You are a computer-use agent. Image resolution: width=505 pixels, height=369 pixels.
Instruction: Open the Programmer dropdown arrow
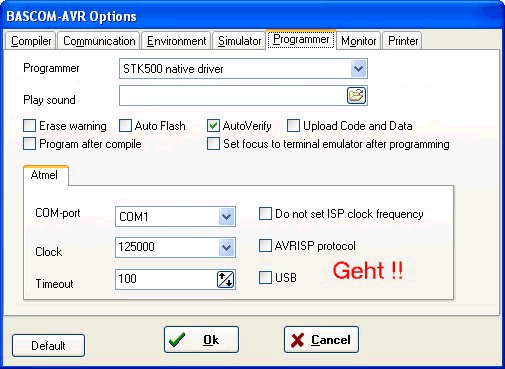pos(359,69)
